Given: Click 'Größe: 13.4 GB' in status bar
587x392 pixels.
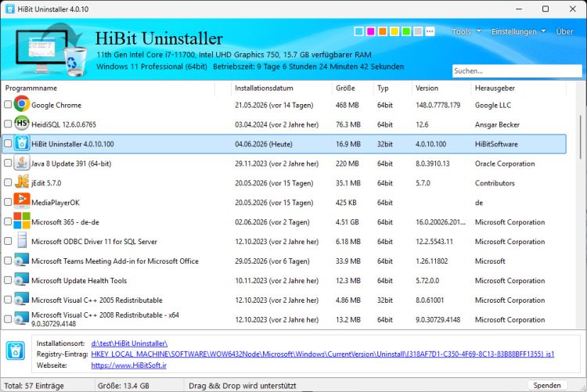Looking at the screenshot, I should point(123,386).
